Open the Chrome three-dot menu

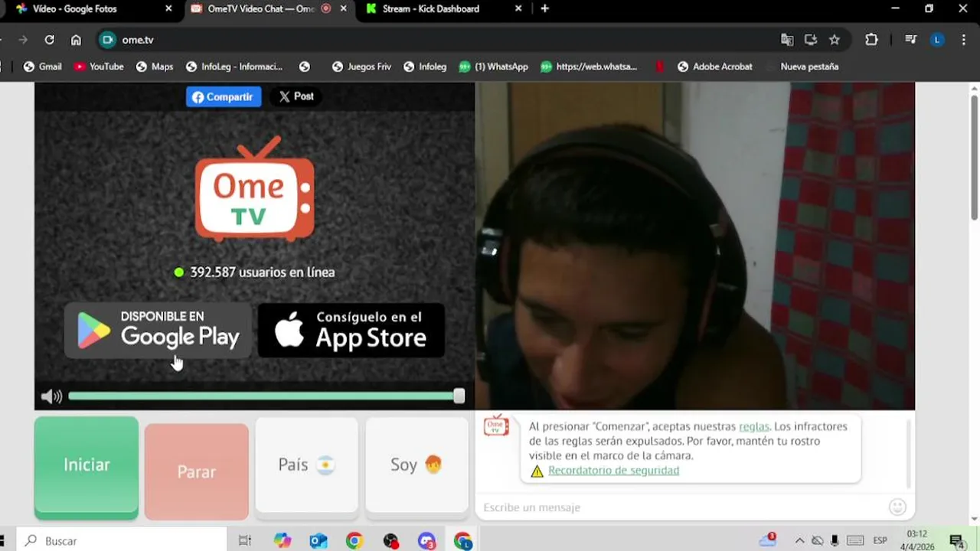point(964,40)
